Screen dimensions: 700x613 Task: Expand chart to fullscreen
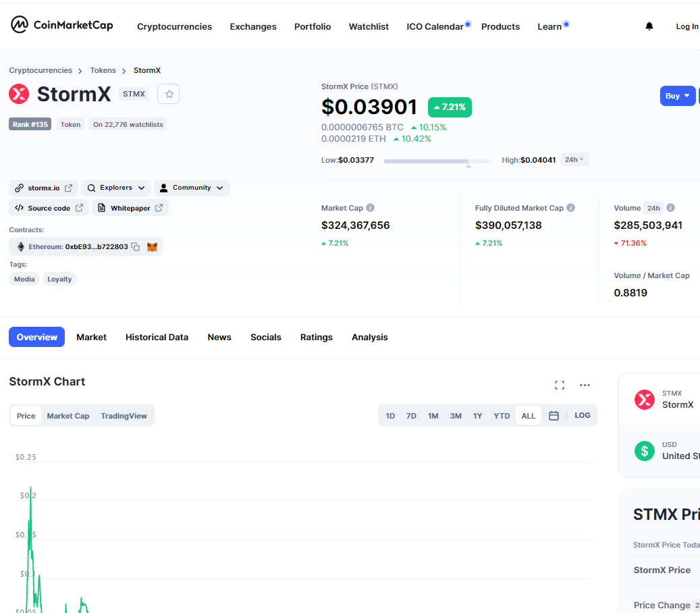coord(560,385)
